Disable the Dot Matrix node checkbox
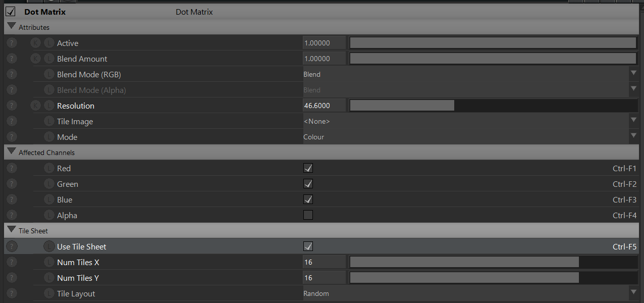This screenshot has width=644, height=303. (11, 11)
